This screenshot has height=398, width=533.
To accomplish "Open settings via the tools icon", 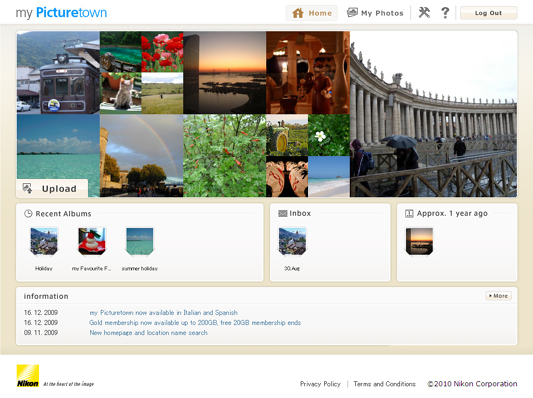I will click(x=424, y=13).
